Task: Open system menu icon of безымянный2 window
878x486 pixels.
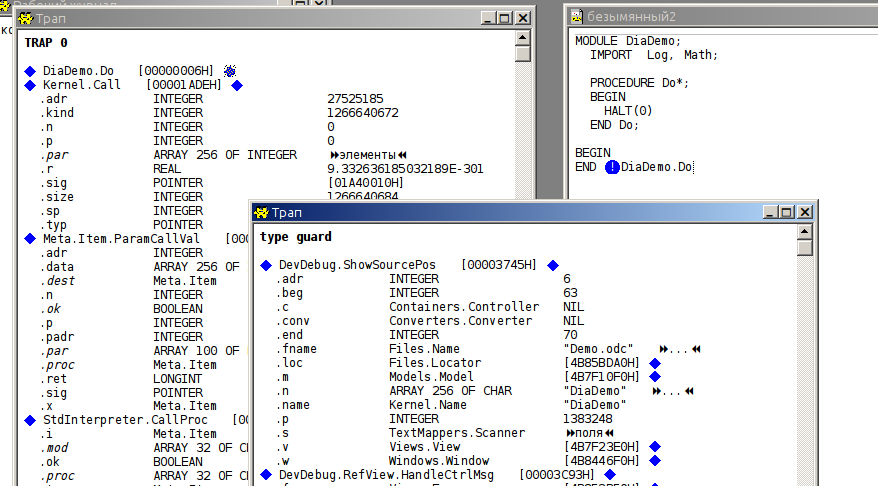Action: [576, 17]
